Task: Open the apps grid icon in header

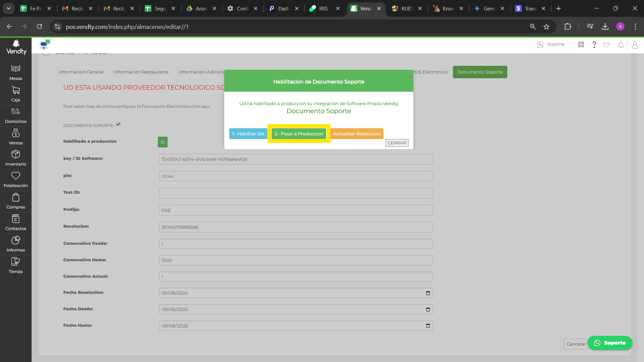Action: pyautogui.click(x=581, y=44)
